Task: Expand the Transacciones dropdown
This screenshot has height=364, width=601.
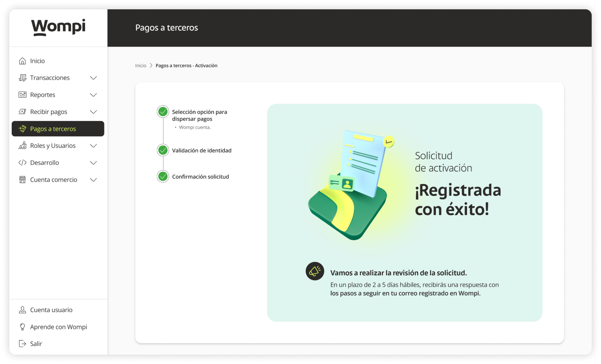Action: point(93,78)
